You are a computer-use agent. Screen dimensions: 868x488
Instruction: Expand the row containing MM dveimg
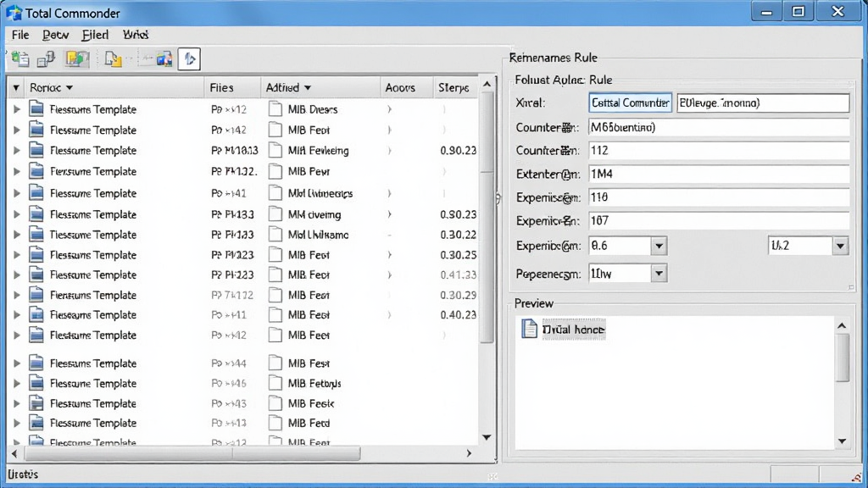[17, 214]
